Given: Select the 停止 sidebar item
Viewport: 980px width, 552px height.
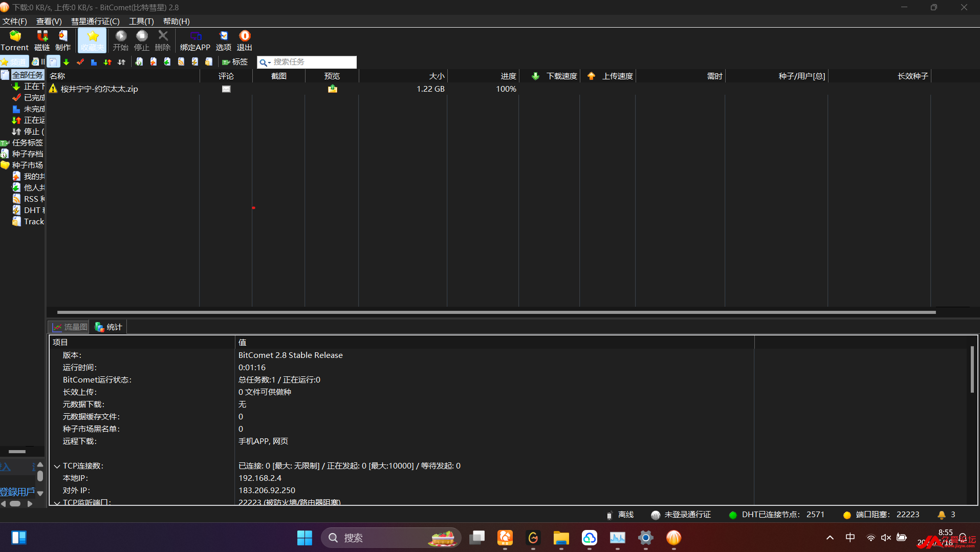Looking at the screenshot, I should pos(29,131).
